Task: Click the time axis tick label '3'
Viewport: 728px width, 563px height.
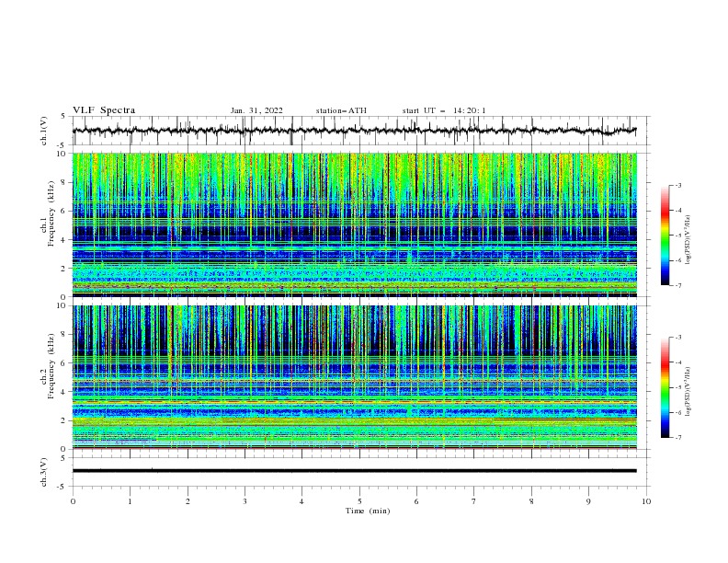Action: point(245,501)
